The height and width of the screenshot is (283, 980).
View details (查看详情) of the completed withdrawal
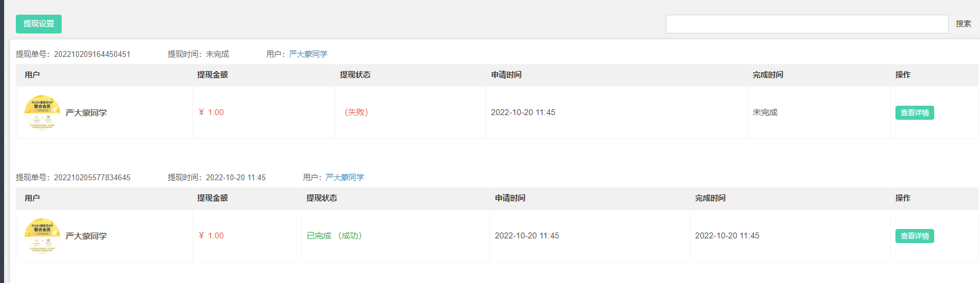(914, 236)
